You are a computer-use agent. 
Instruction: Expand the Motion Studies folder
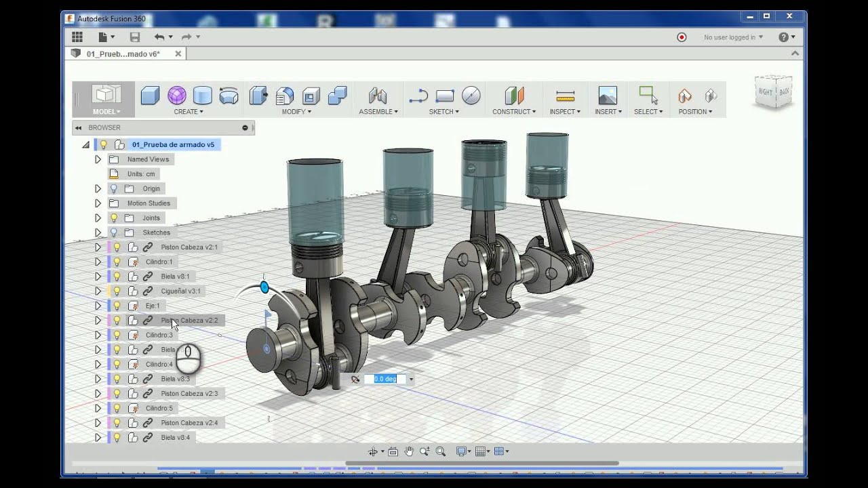click(x=98, y=203)
